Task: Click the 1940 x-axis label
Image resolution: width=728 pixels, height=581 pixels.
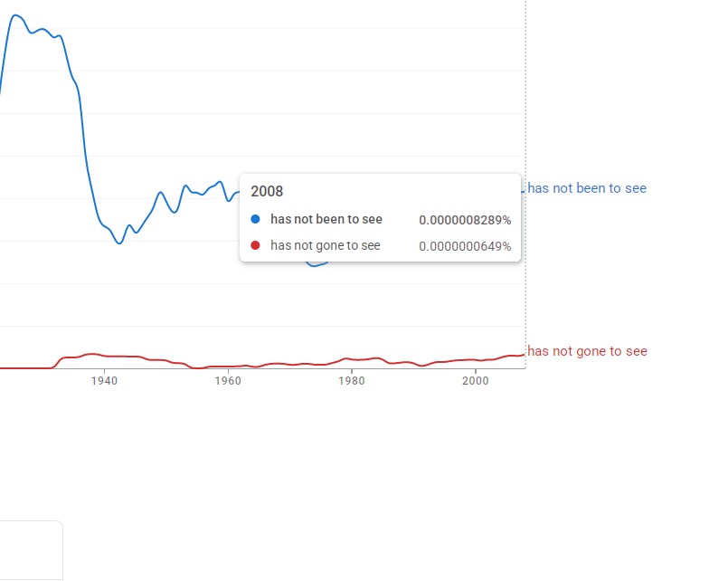Action: coord(105,382)
